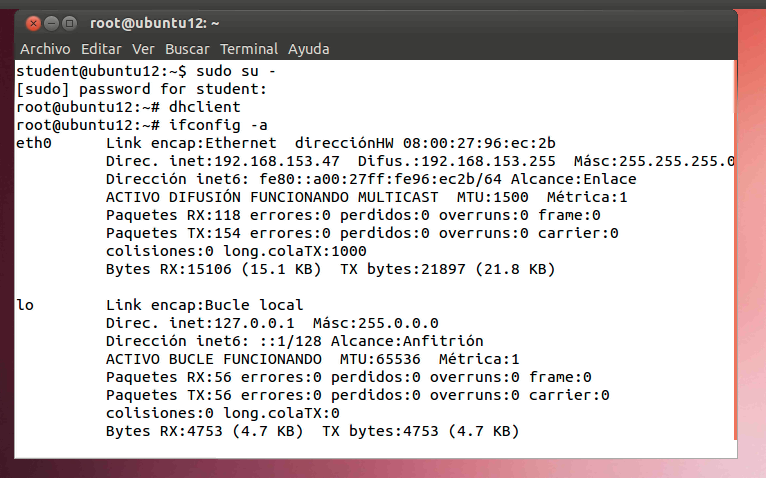The width and height of the screenshot is (766, 478).
Task: Open the Archivo menu
Action: coord(46,49)
